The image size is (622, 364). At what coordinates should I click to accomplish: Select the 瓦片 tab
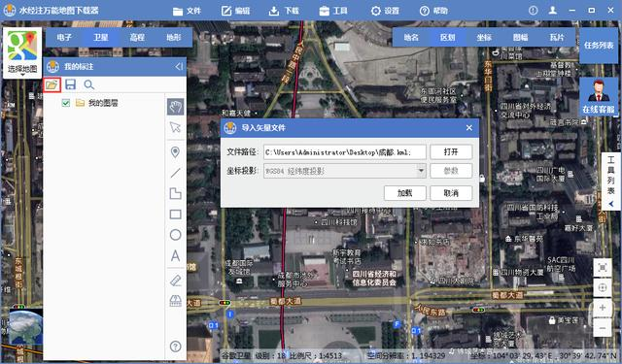click(x=557, y=37)
